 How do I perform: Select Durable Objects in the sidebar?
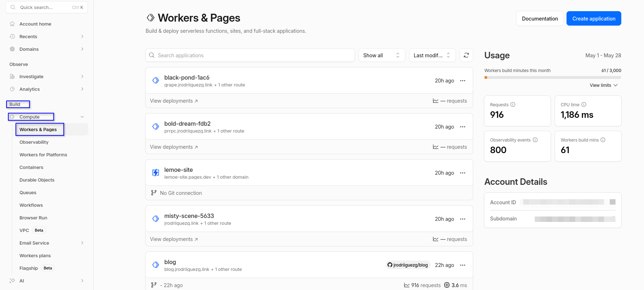click(37, 180)
